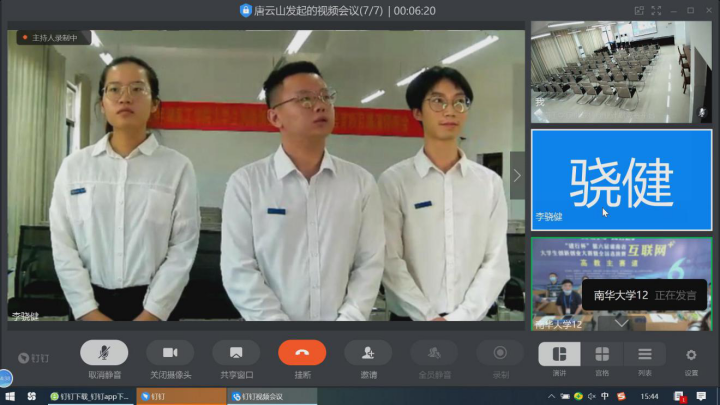The width and height of the screenshot is (720, 405).
Task: Invite participants using 邀请 icon
Action: tap(368, 354)
